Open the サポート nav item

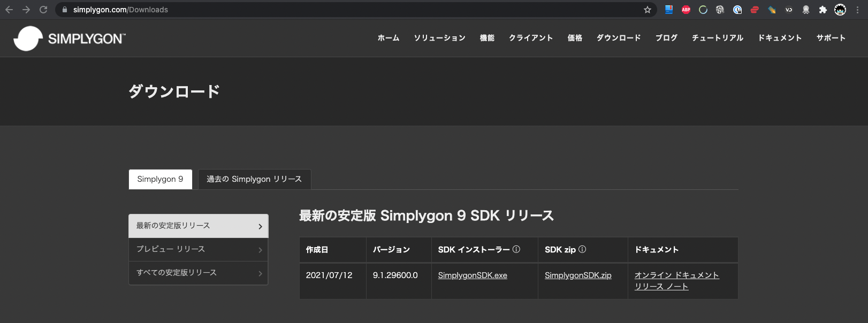coord(831,38)
